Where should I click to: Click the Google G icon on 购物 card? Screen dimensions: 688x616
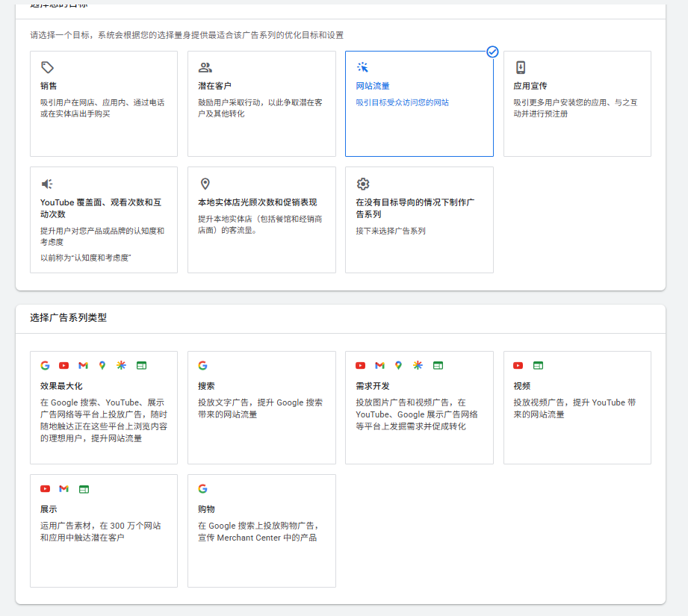pyautogui.click(x=202, y=488)
